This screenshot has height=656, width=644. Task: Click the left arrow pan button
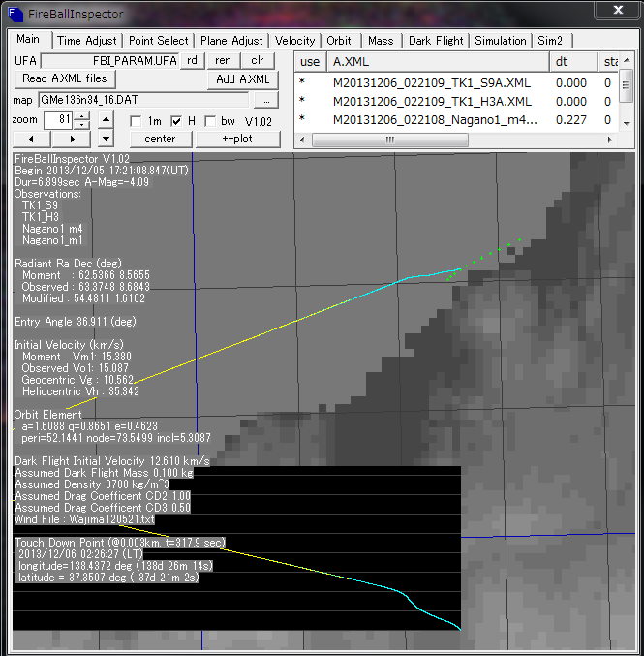pos(32,139)
